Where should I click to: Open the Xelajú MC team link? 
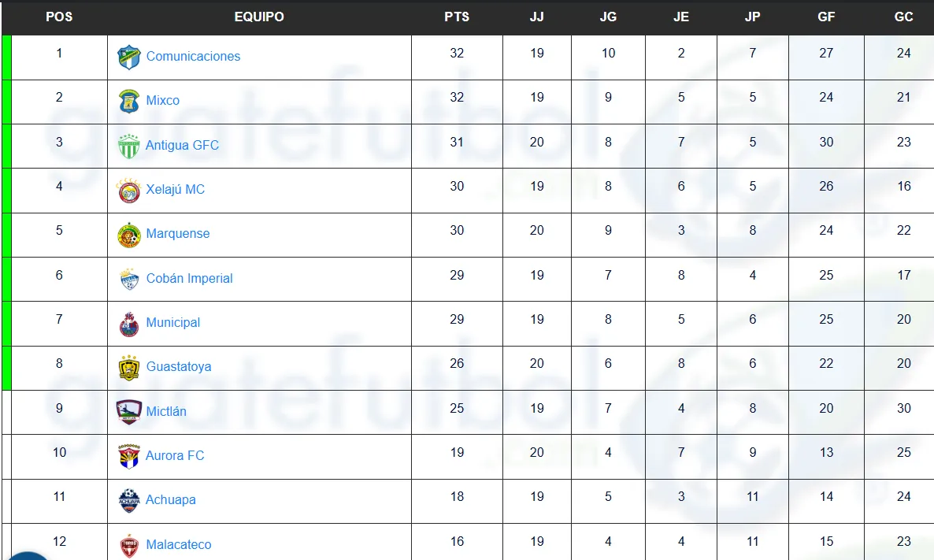click(175, 190)
